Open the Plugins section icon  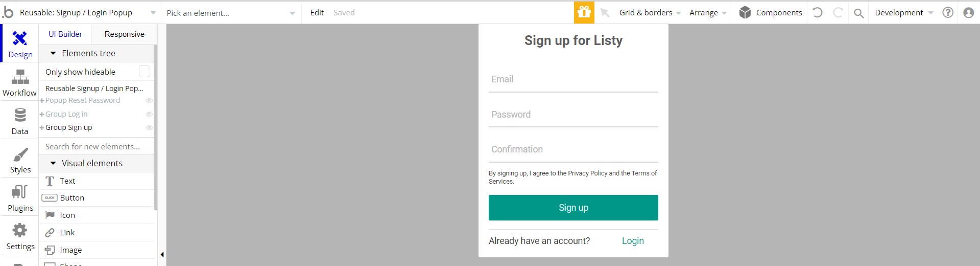pos(20,192)
